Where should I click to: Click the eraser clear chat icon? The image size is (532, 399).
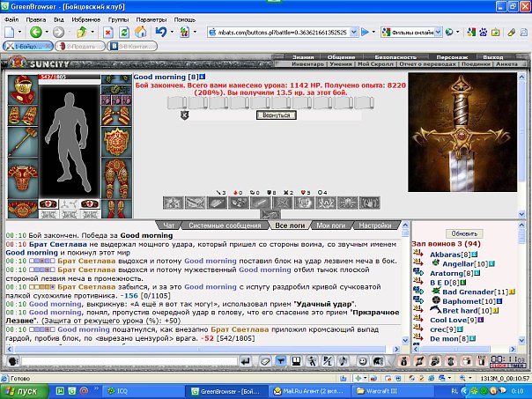point(264,361)
